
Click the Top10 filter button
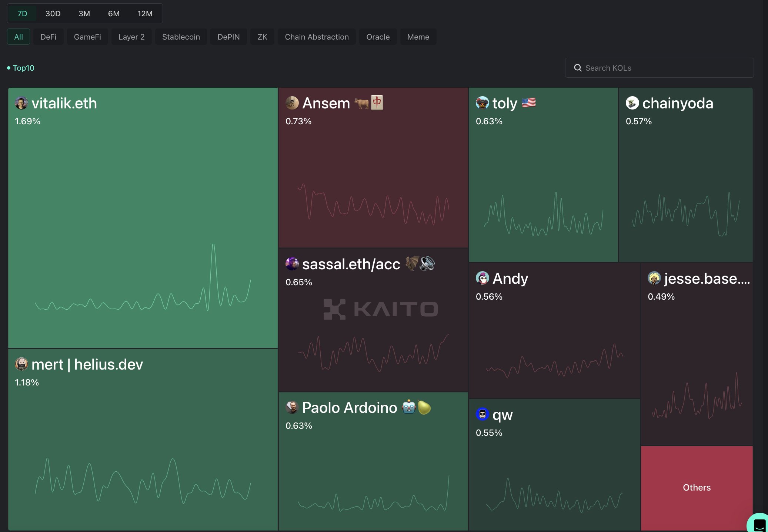23,68
